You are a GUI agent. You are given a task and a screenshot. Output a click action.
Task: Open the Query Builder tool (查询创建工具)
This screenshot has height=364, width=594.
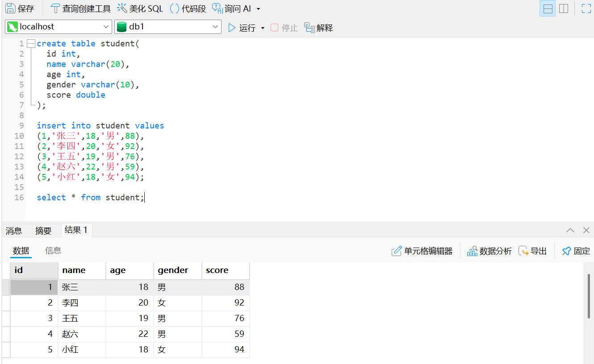tap(80, 8)
